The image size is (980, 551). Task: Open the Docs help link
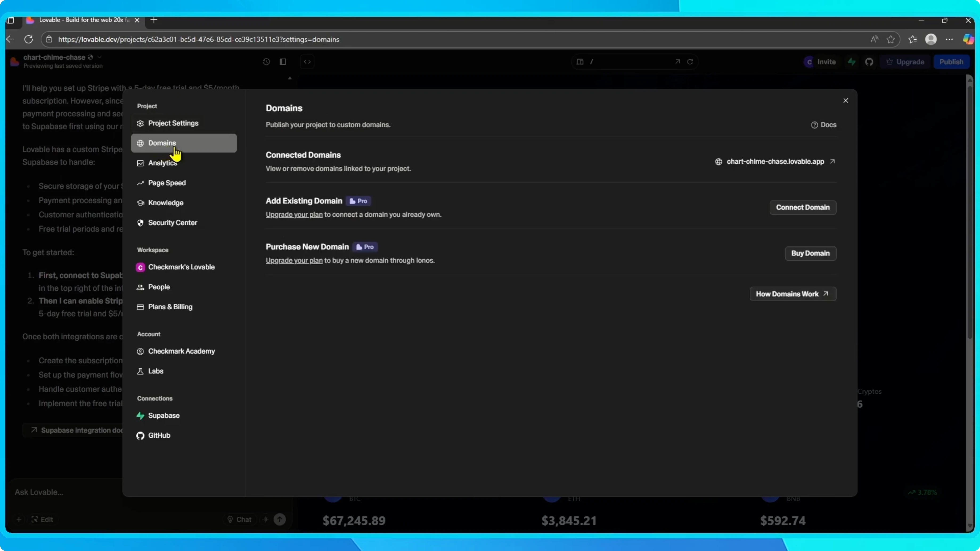click(x=824, y=125)
